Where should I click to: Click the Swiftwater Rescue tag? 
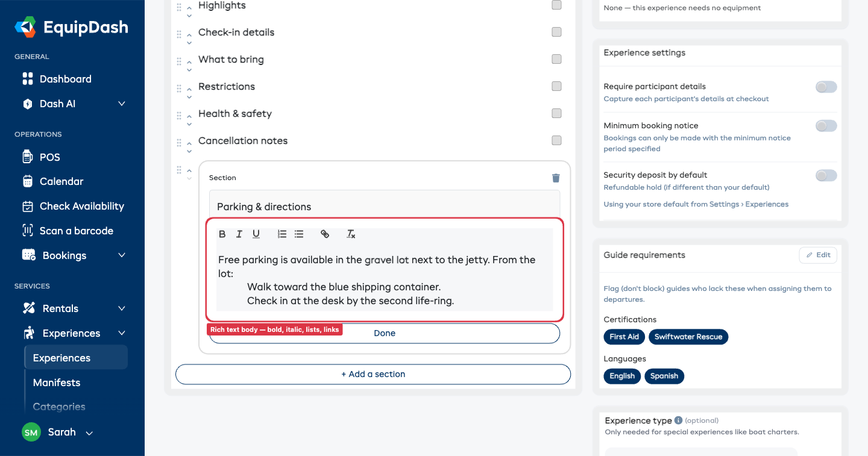[688, 337]
